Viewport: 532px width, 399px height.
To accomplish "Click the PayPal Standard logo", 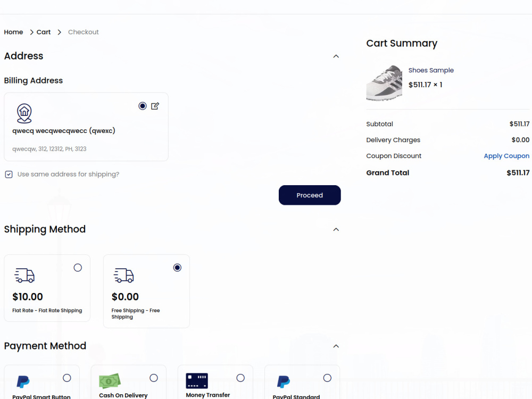I will (284, 381).
